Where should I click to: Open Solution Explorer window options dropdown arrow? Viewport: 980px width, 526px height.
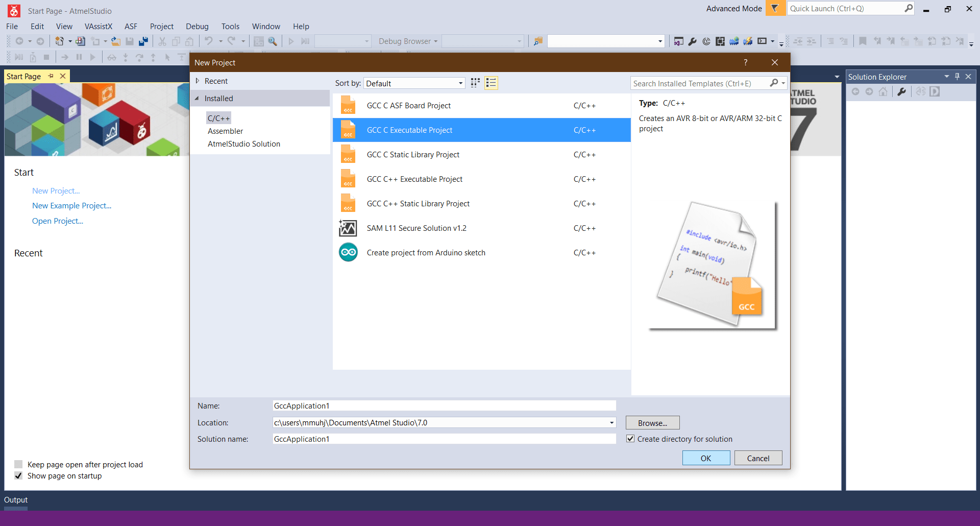[947, 77]
